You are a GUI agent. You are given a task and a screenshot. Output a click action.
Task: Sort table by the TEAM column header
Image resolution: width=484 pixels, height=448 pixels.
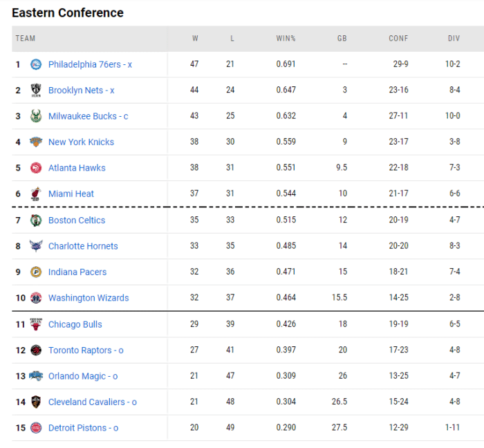click(26, 39)
